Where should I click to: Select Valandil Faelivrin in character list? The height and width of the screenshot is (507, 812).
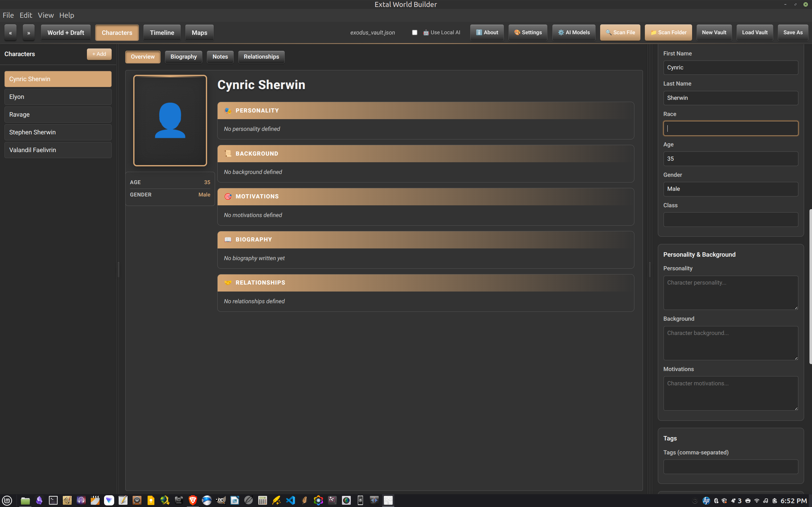58,150
